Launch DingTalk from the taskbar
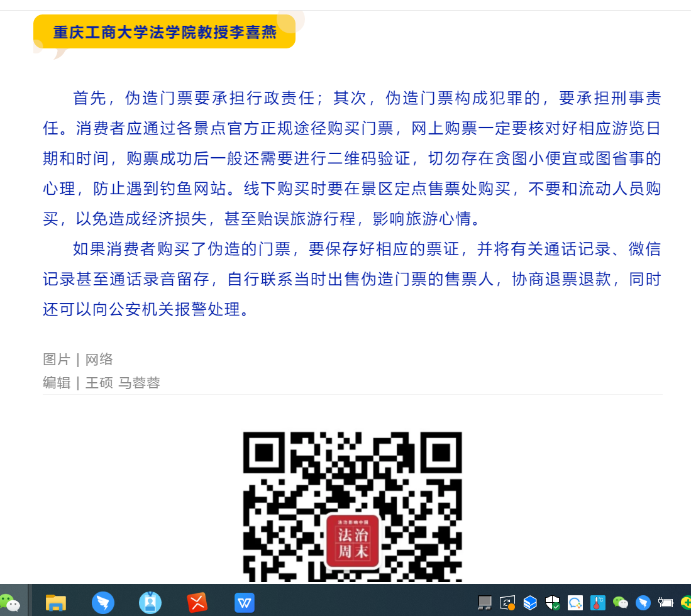The image size is (691, 616). tap(103, 603)
